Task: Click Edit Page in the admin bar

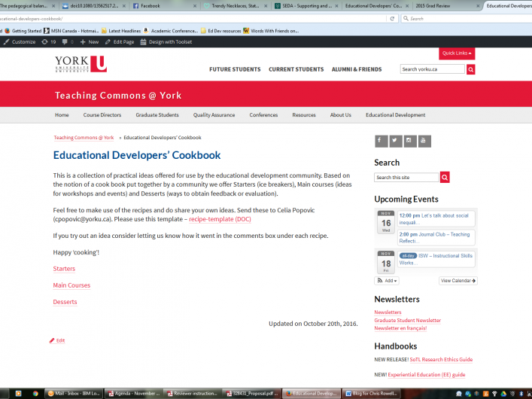Action: [x=120, y=41]
